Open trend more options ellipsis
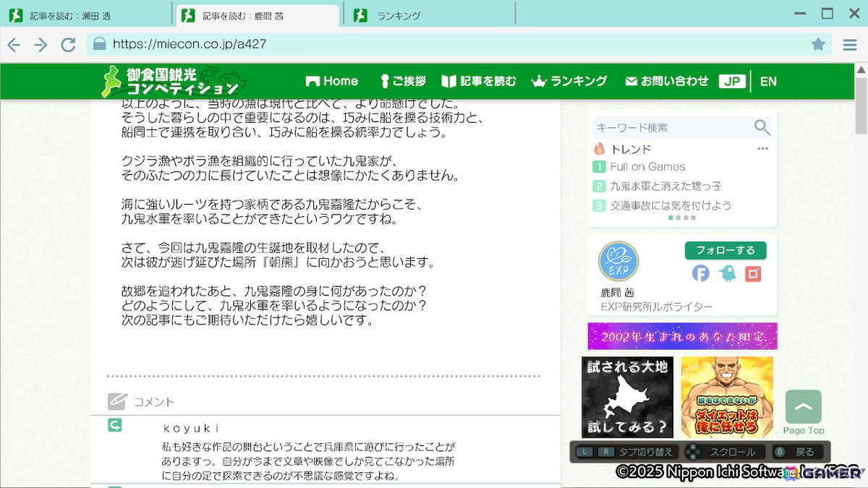Screen dimensions: 868x488 point(762,148)
